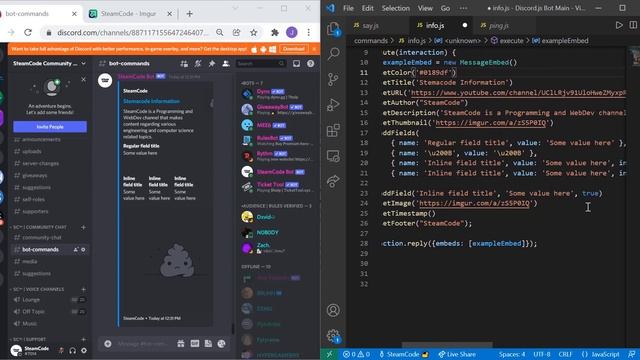Show pinned messages in Discord
Image resolution: width=640 pixels, height=360 pixels.
tap(212, 64)
